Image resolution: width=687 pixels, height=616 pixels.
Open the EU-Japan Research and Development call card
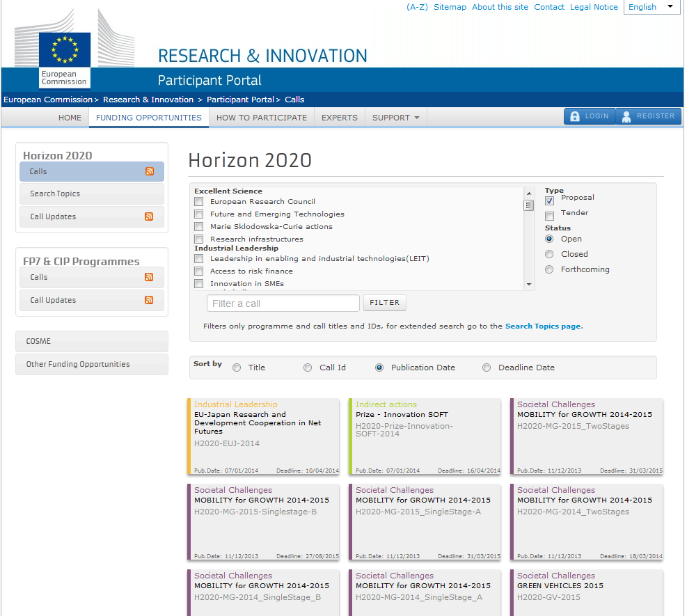point(263,436)
